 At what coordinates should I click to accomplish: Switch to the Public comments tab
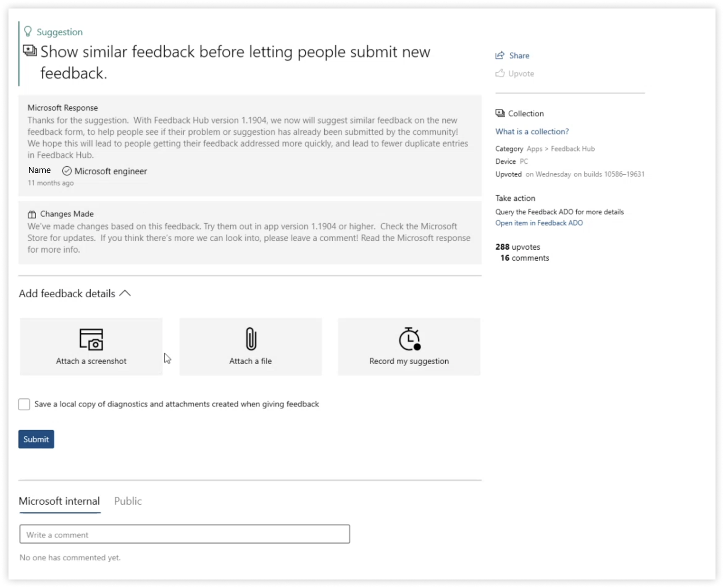[128, 501]
